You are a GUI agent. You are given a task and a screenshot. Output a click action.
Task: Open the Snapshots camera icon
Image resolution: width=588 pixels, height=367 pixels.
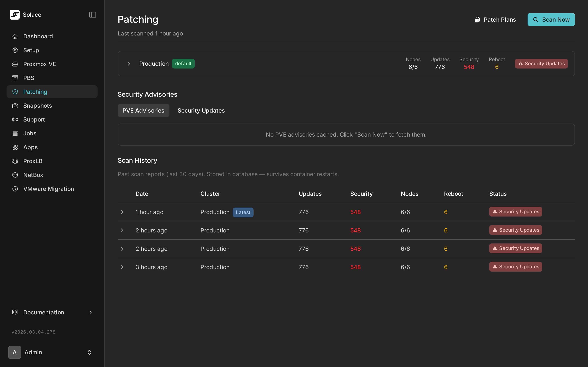(15, 105)
